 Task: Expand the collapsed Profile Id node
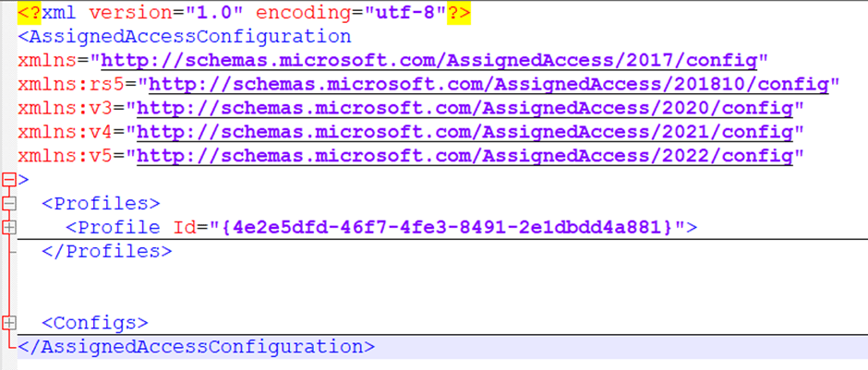pos(10,227)
